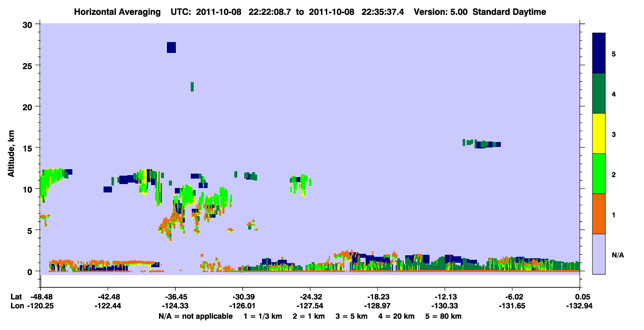
Task: Click the latitude value -48.48
Action: [40, 297]
